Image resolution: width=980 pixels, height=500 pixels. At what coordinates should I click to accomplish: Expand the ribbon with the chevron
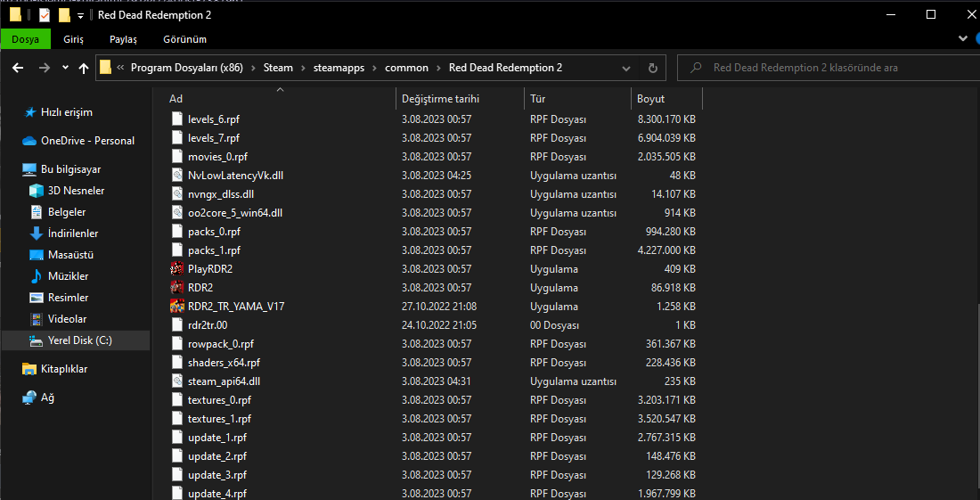point(963,39)
